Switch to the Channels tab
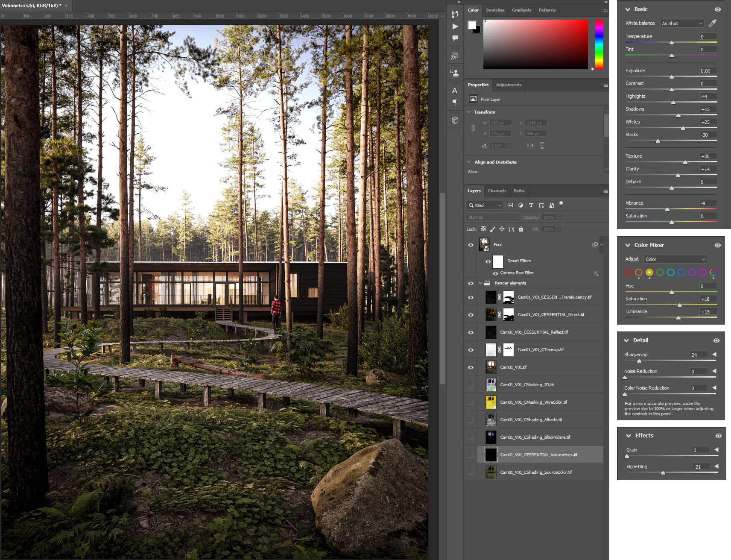This screenshot has height=560, width=731. click(x=497, y=191)
